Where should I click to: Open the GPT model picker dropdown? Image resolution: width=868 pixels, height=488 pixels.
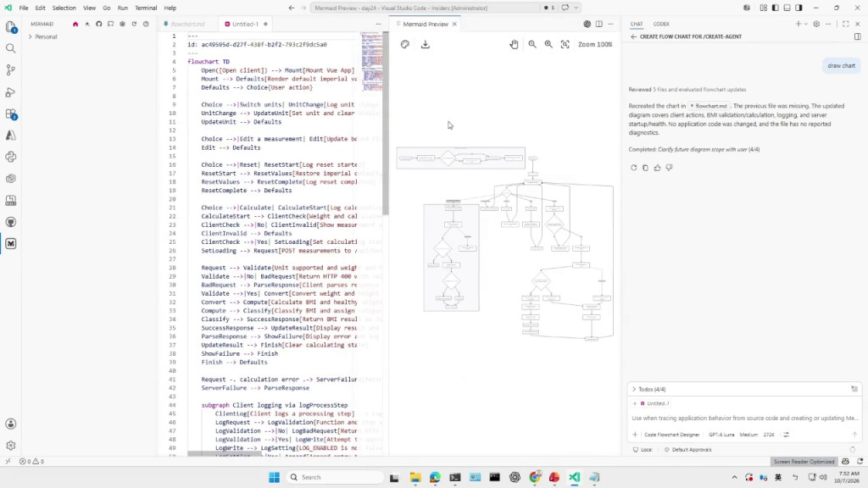(721, 435)
